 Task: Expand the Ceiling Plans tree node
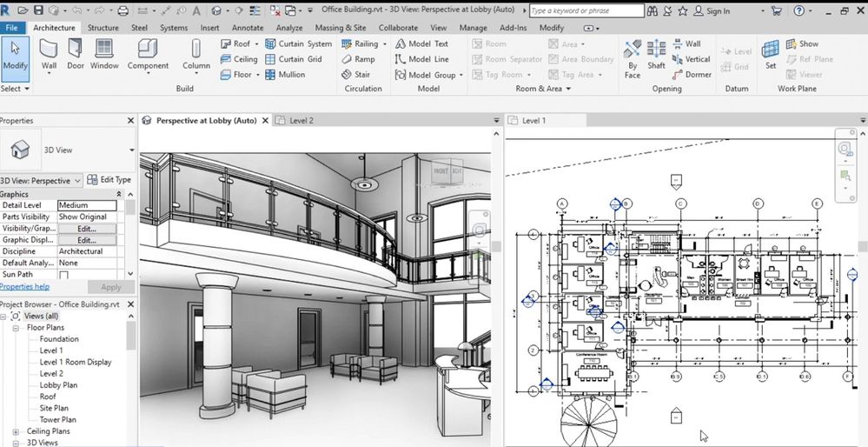pos(16,431)
